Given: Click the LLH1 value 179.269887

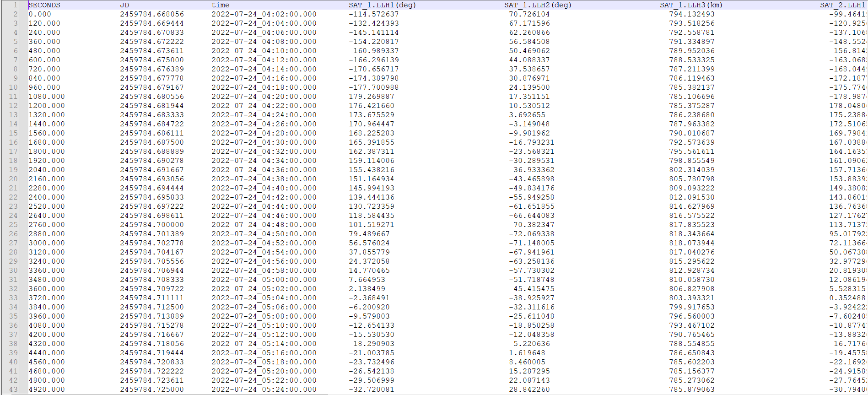Looking at the screenshot, I should click(371, 97).
